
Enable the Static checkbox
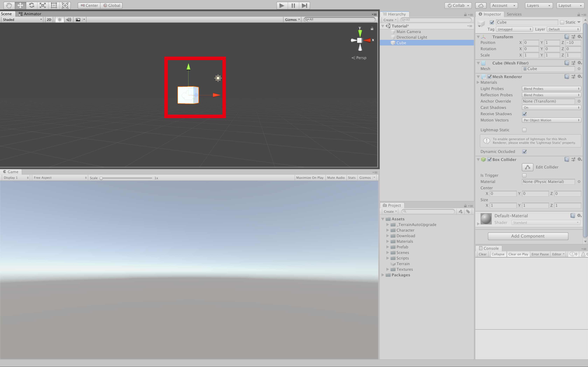[x=562, y=22]
